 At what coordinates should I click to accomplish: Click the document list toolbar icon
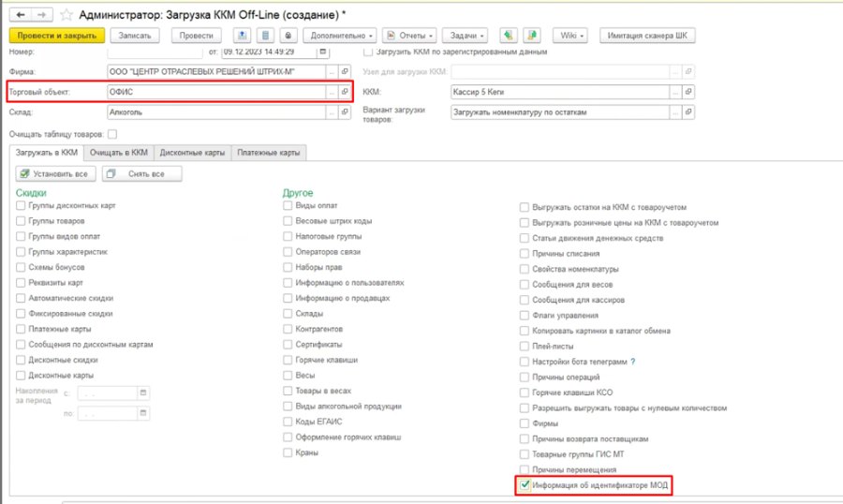pyautogui.click(x=265, y=36)
